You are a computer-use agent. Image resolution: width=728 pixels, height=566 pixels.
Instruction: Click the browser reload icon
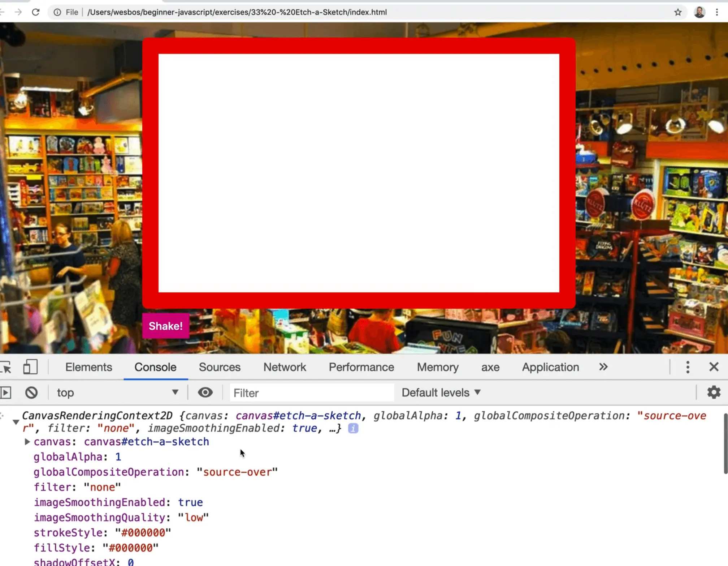point(35,12)
